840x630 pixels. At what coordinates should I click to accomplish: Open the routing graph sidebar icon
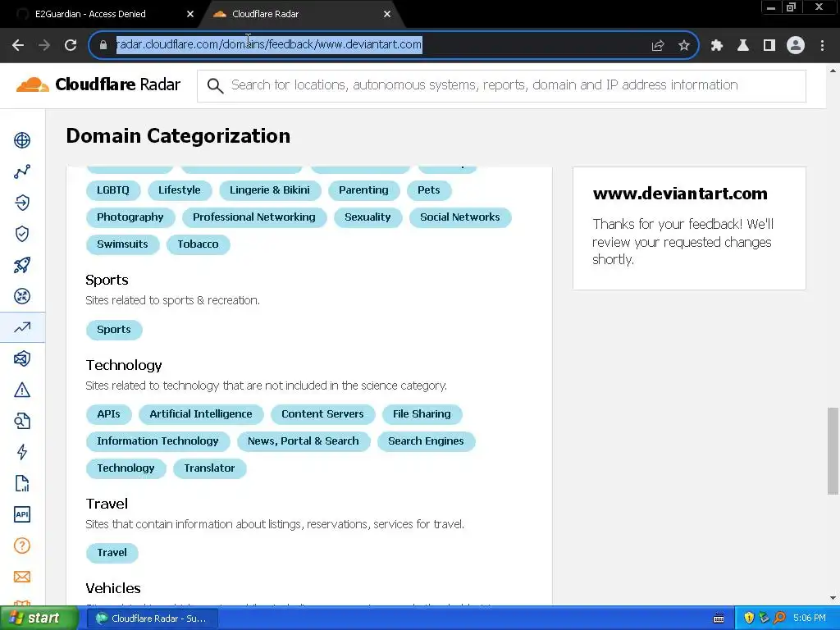pos(22,171)
